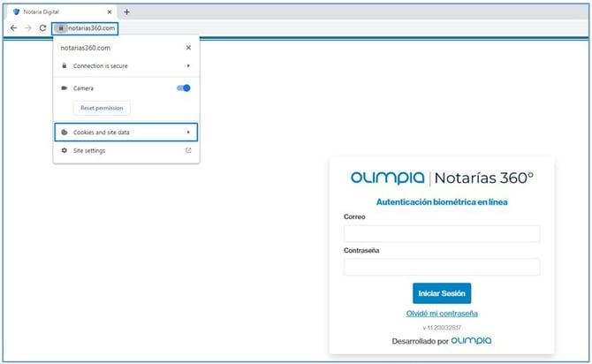Image resolution: width=592 pixels, height=364 pixels.
Task: Click into the Correo input field
Action: [x=441, y=234]
